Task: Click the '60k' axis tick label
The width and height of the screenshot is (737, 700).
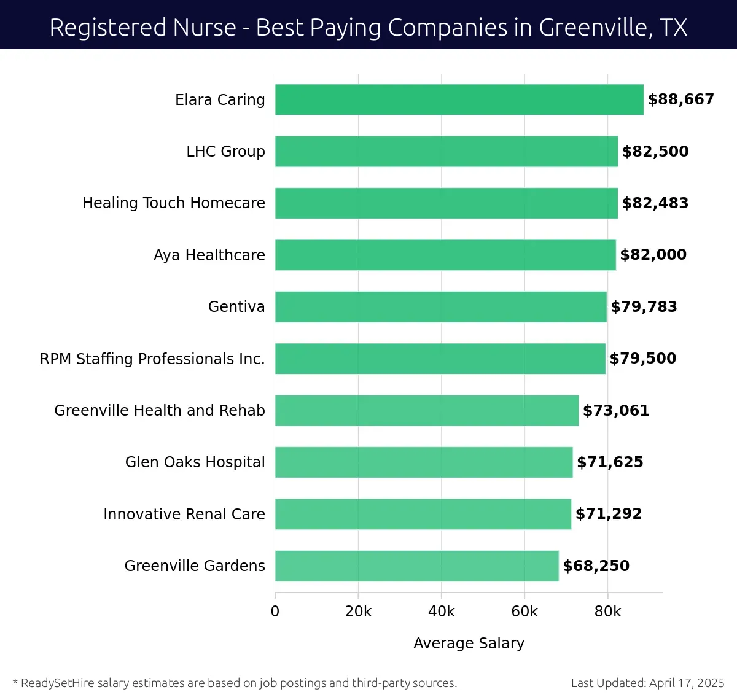Action: [x=524, y=612]
